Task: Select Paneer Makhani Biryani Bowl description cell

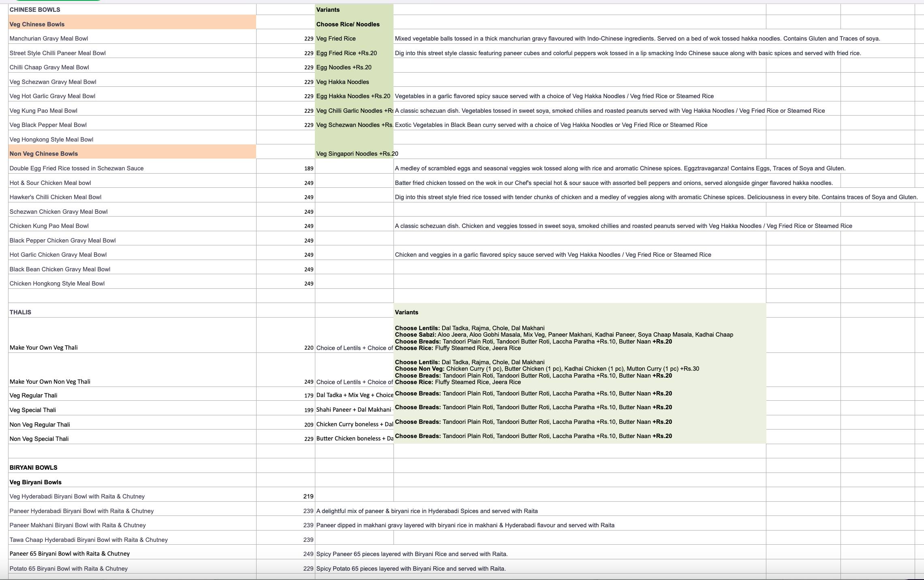Action: 465,525
